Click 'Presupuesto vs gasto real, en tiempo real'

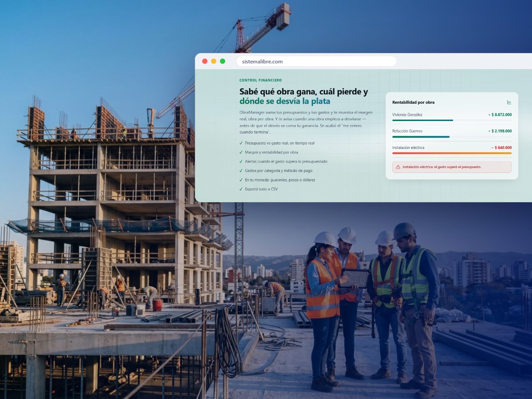point(280,143)
